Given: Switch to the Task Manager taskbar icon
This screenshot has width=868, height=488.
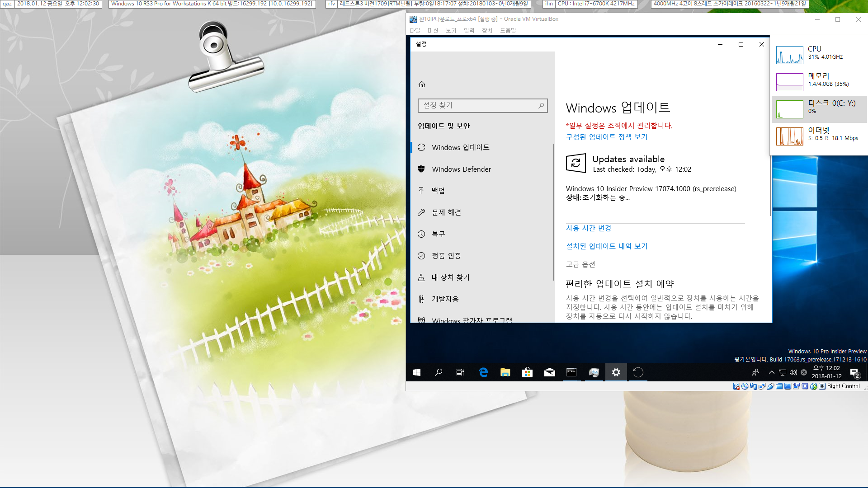Looking at the screenshot, I should [x=594, y=372].
